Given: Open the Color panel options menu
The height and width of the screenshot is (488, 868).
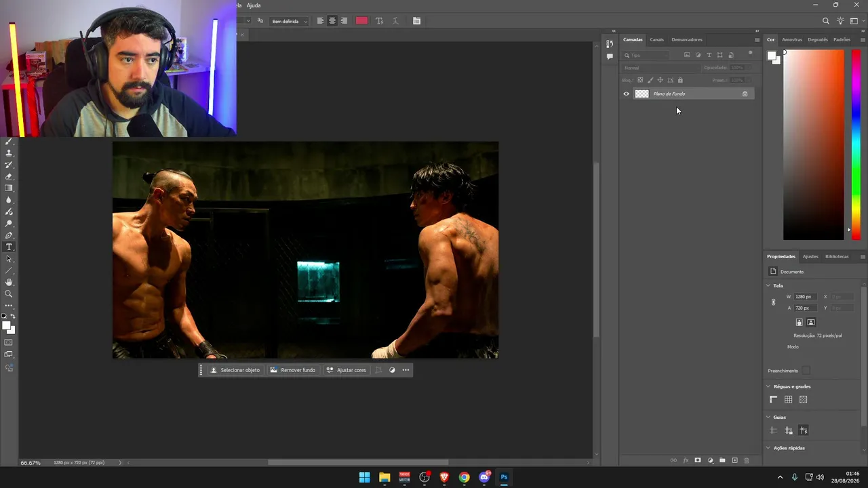Looking at the screenshot, I should click(x=863, y=39).
